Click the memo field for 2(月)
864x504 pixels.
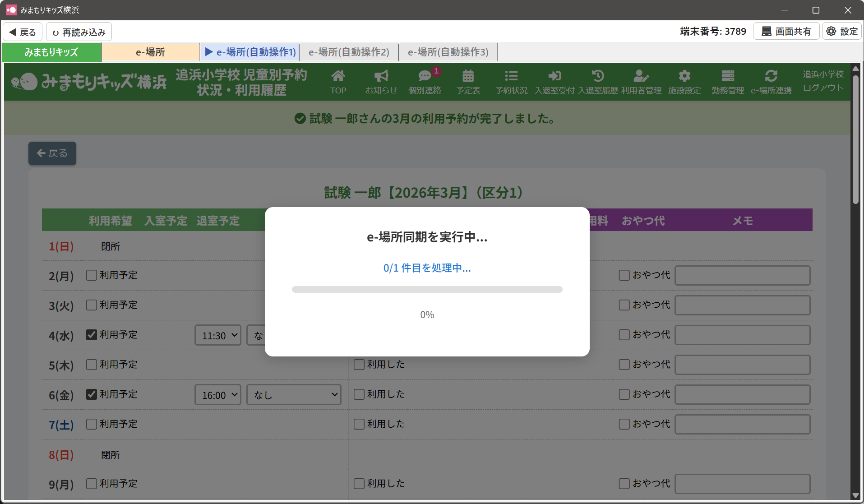pyautogui.click(x=742, y=275)
